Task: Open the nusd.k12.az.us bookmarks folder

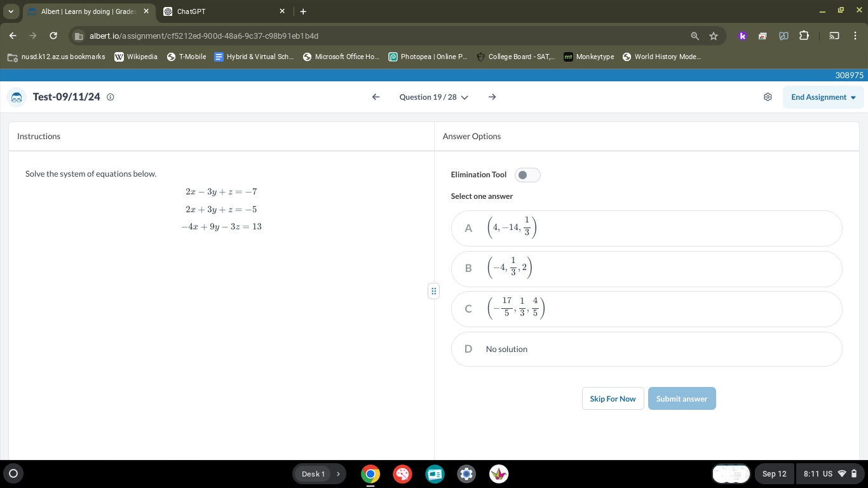Action: tap(56, 57)
